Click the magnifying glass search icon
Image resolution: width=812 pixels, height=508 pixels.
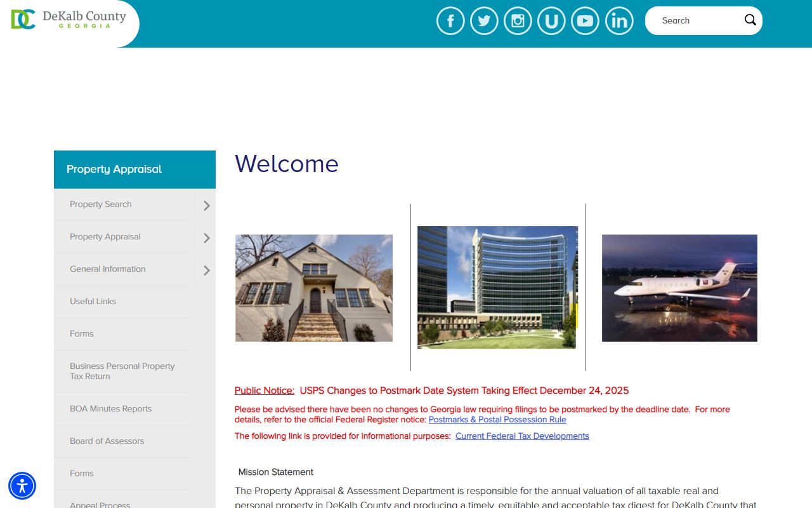pos(750,20)
